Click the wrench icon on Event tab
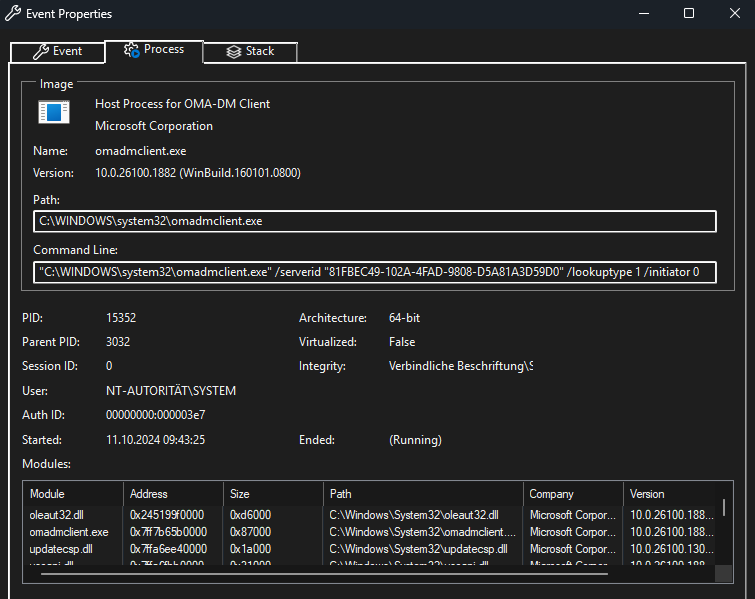The image size is (755, 599). (x=41, y=52)
